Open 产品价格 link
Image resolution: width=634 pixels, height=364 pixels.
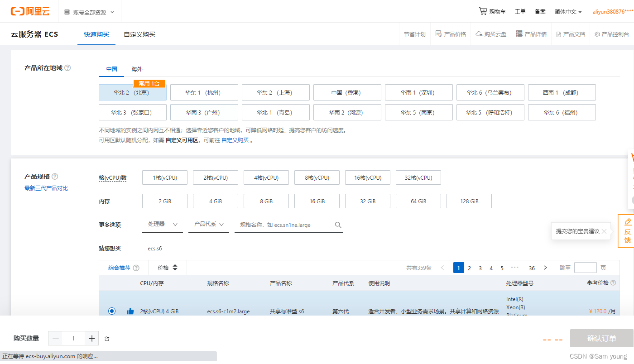[x=451, y=34]
